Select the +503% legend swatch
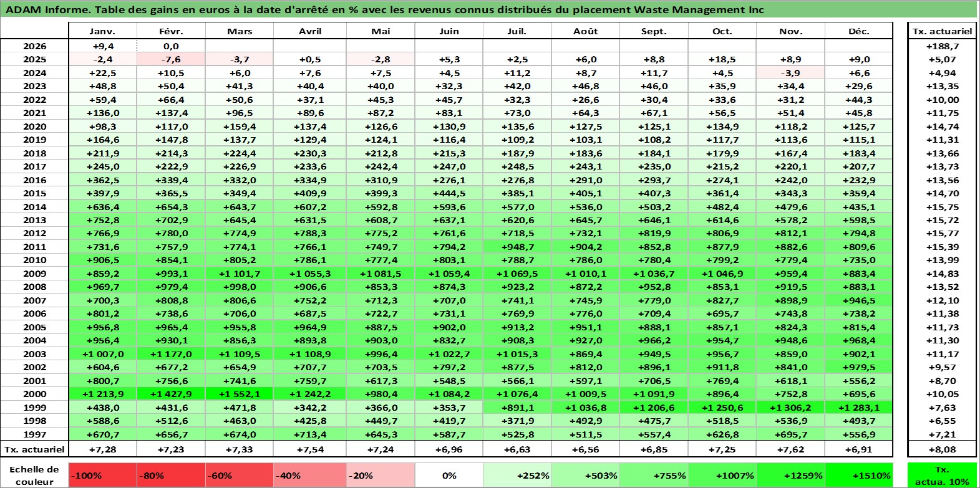Image resolution: width=980 pixels, height=488 pixels. click(585, 475)
